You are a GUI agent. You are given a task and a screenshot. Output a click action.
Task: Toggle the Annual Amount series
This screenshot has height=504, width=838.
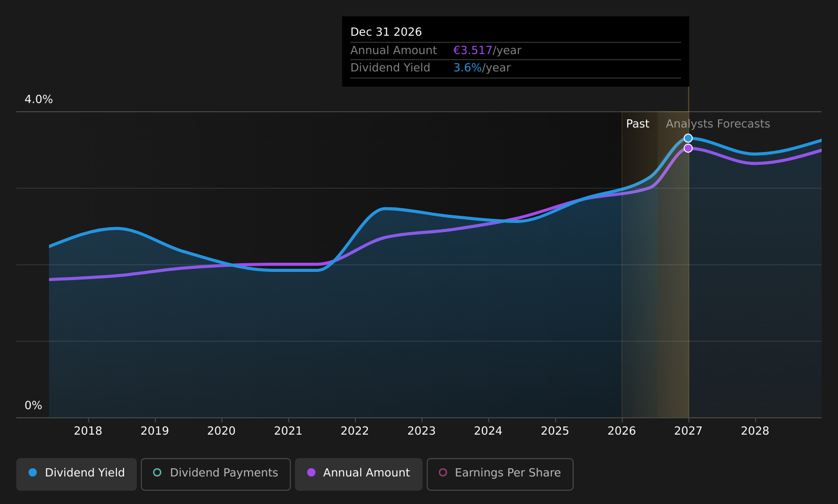[359, 474]
